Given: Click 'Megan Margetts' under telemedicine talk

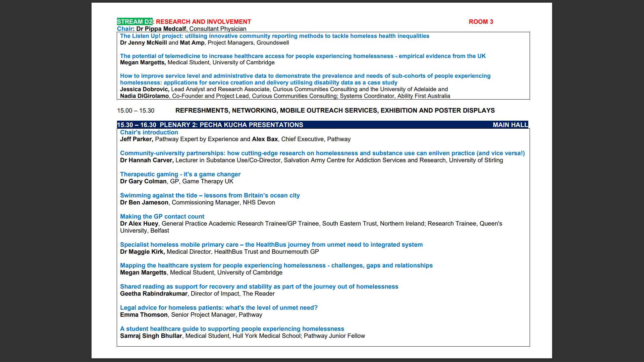Looking at the screenshot, I should [143, 62].
